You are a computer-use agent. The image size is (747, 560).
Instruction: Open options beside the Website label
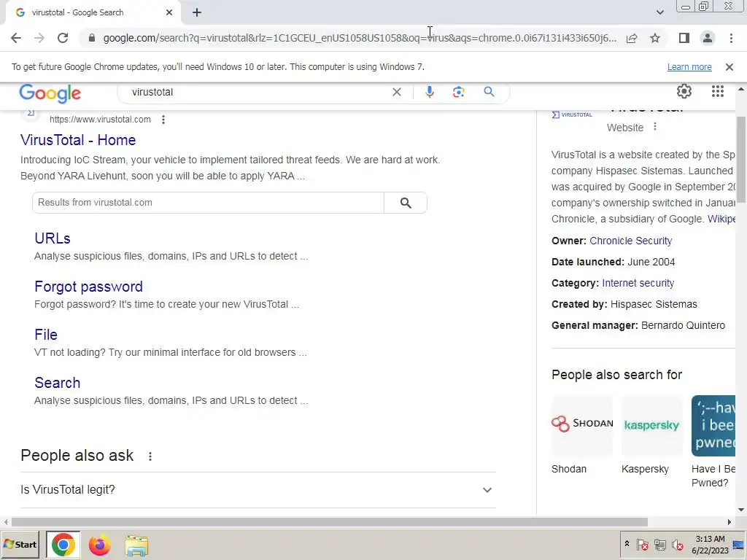point(655,127)
